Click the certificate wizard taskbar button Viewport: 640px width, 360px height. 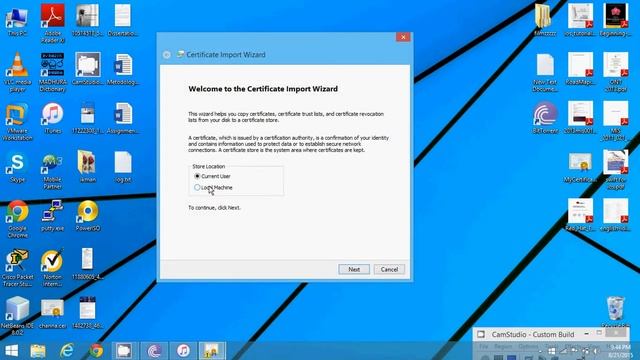pyautogui.click(x=212, y=351)
